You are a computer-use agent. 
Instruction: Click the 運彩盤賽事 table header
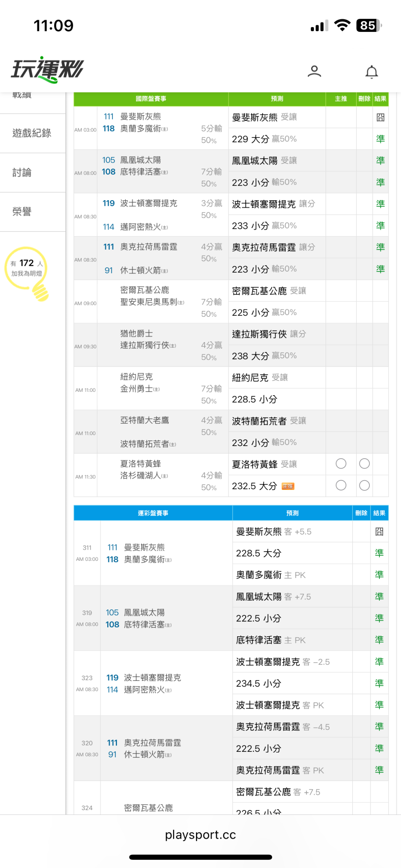[153, 513]
